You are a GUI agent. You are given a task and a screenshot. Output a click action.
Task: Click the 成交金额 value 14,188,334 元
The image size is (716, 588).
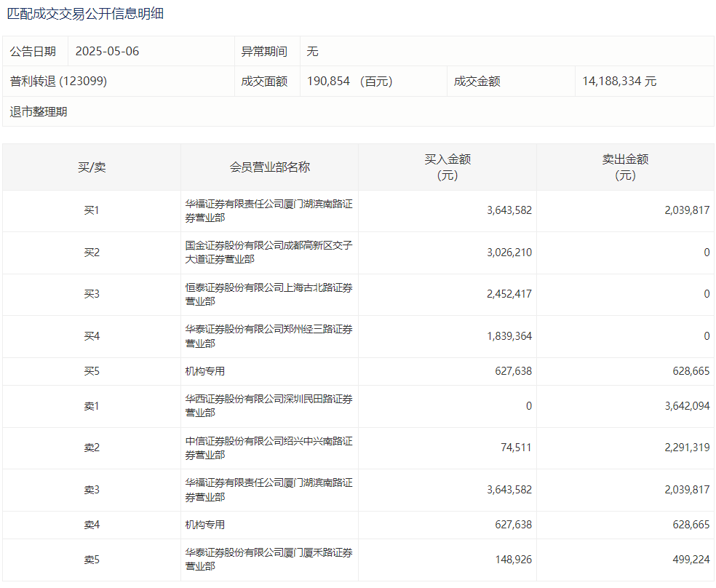[x=619, y=82]
